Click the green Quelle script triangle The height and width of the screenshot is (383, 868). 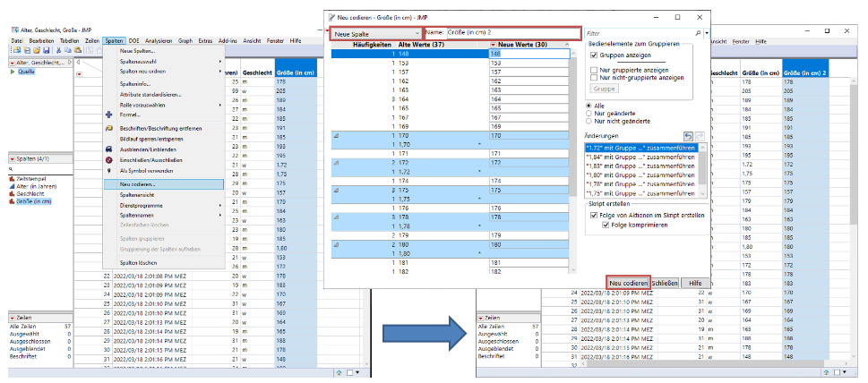pos(13,72)
